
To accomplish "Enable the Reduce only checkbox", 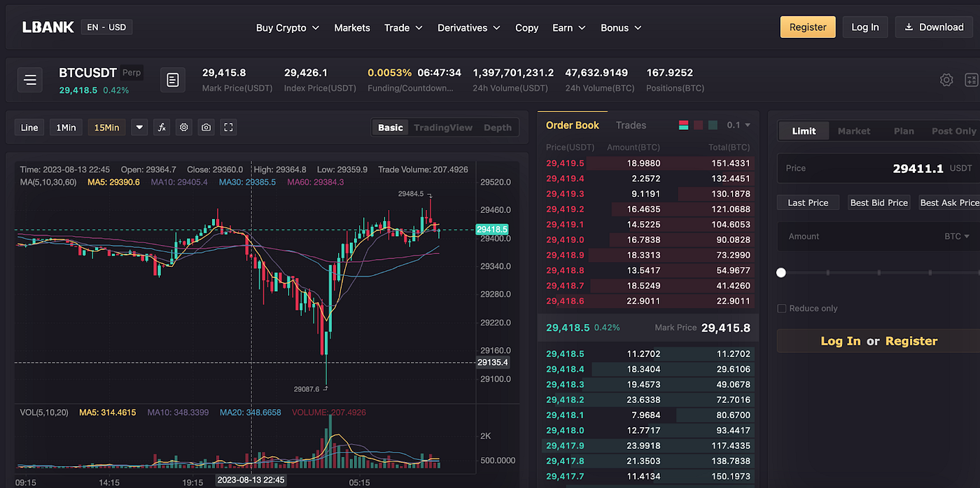I will (781, 308).
